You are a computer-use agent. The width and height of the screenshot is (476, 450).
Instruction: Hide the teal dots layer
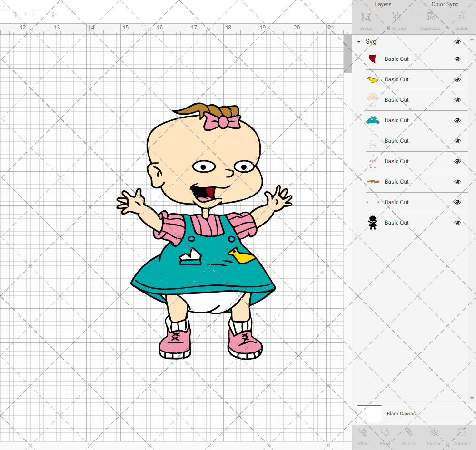(457, 202)
